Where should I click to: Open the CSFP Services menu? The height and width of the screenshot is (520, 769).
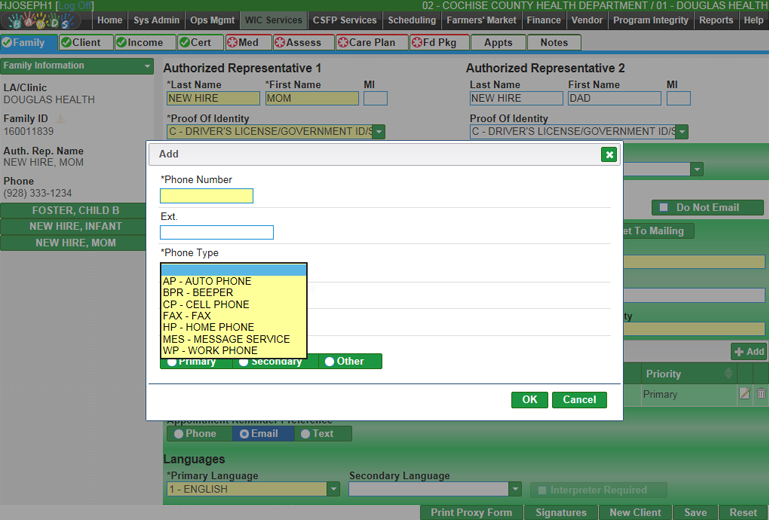[x=345, y=20]
